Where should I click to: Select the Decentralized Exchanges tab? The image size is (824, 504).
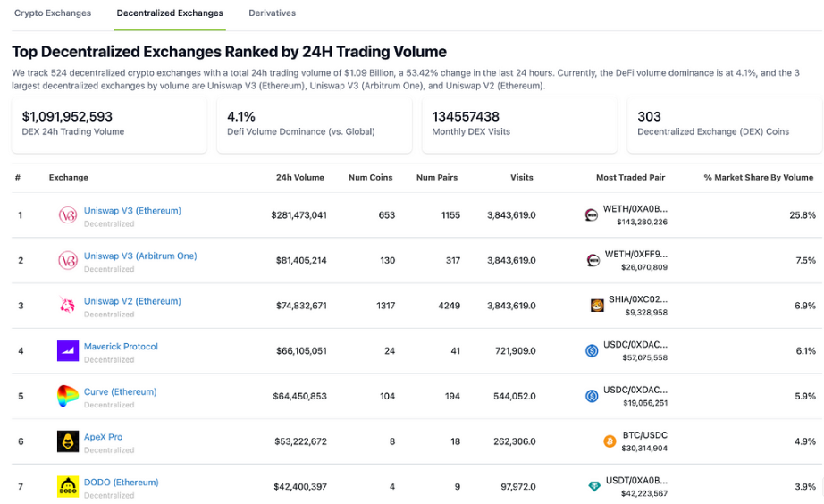coord(170,13)
